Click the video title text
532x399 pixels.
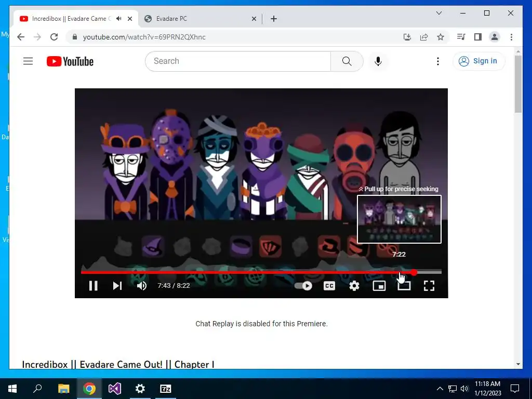coord(118,364)
